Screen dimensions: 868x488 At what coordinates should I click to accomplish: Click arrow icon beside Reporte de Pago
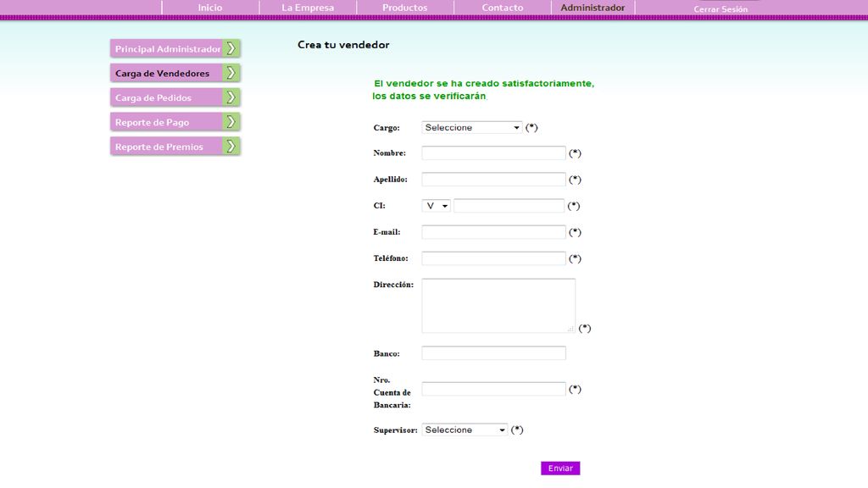(231, 122)
